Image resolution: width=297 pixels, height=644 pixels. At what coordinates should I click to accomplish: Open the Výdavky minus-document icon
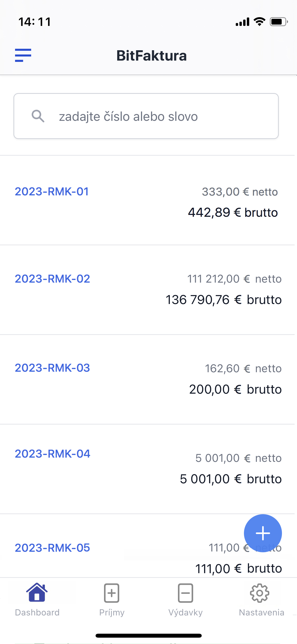185,593
